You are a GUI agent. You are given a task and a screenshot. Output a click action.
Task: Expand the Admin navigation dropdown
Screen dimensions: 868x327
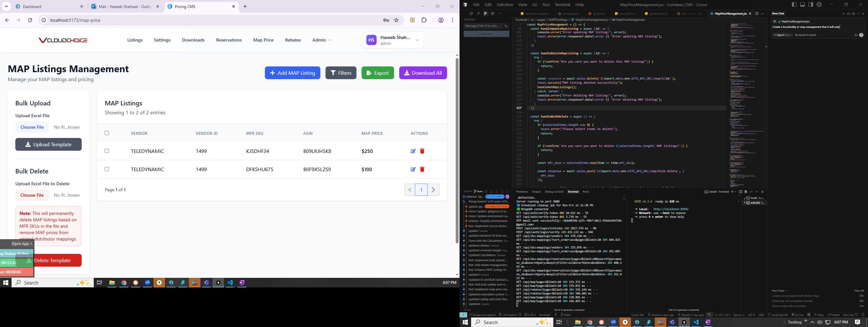click(x=321, y=40)
